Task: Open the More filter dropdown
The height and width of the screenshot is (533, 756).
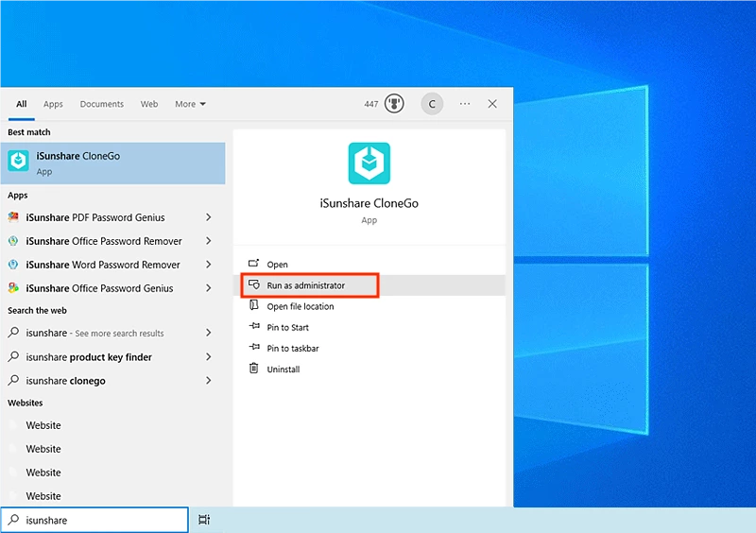Action: (x=190, y=104)
